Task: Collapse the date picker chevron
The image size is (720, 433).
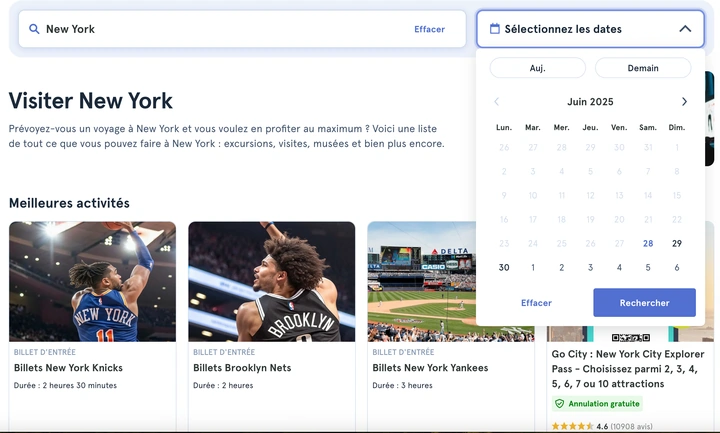Action: point(685,29)
